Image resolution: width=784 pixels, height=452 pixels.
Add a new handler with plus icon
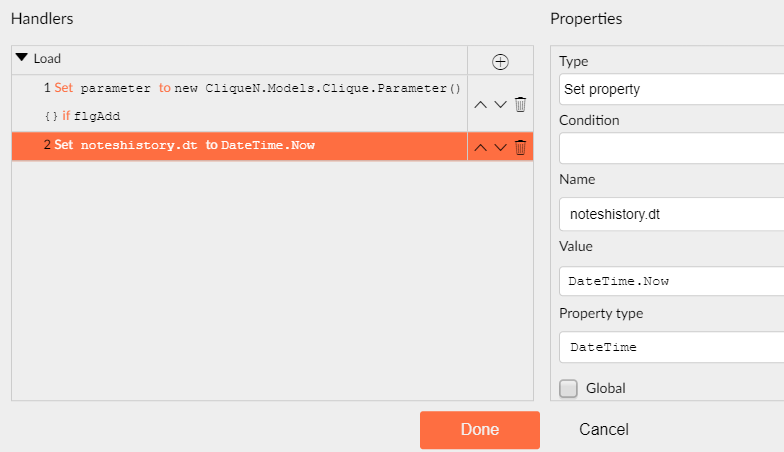pyautogui.click(x=500, y=62)
